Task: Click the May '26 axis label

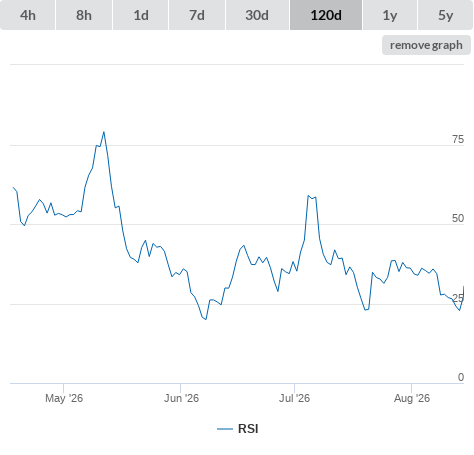Action: [64, 398]
